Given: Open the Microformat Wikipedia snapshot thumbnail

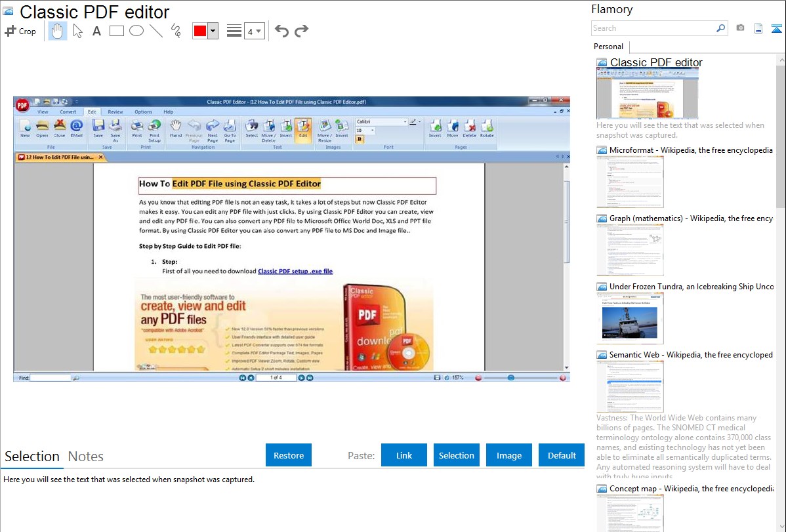Looking at the screenshot, I should pyautogui.click(x=630, y=182).
